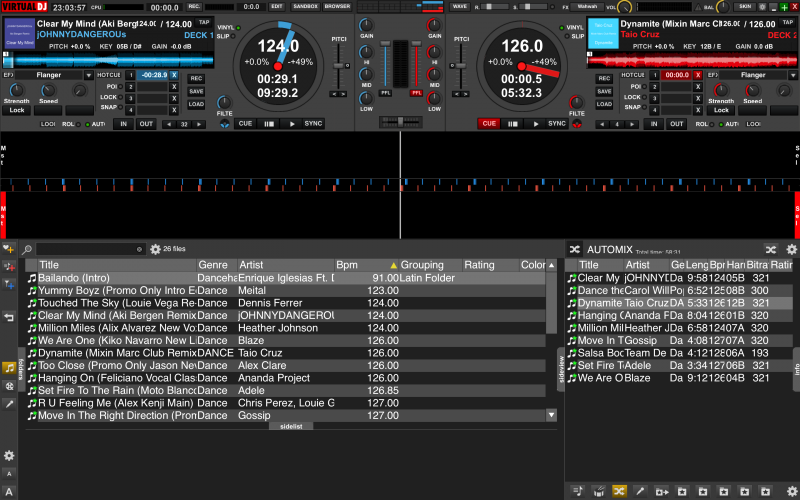Image resolution: width=800 pixels, height=500 pixels.
Task: Toggle the Deck 2 red PFL button
Action: pos(416,93)
